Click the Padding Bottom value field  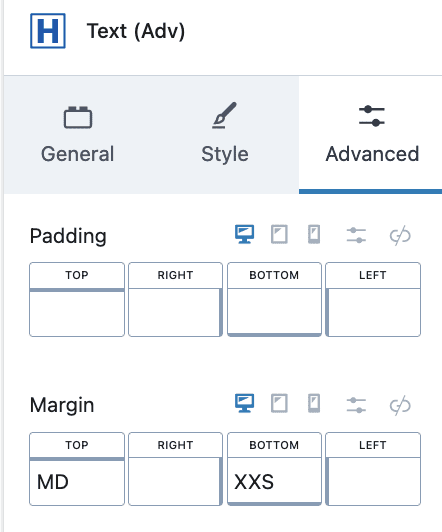point(274,313)
